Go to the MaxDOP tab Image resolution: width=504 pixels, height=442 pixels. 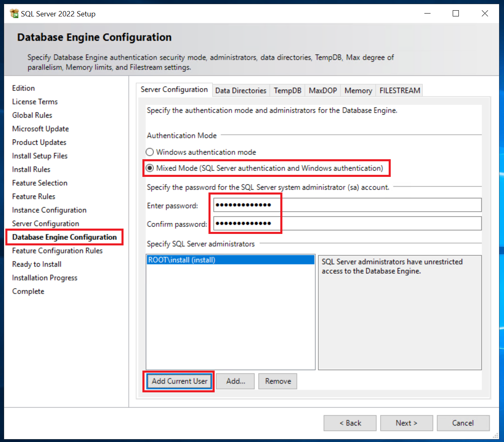(323, 91)
